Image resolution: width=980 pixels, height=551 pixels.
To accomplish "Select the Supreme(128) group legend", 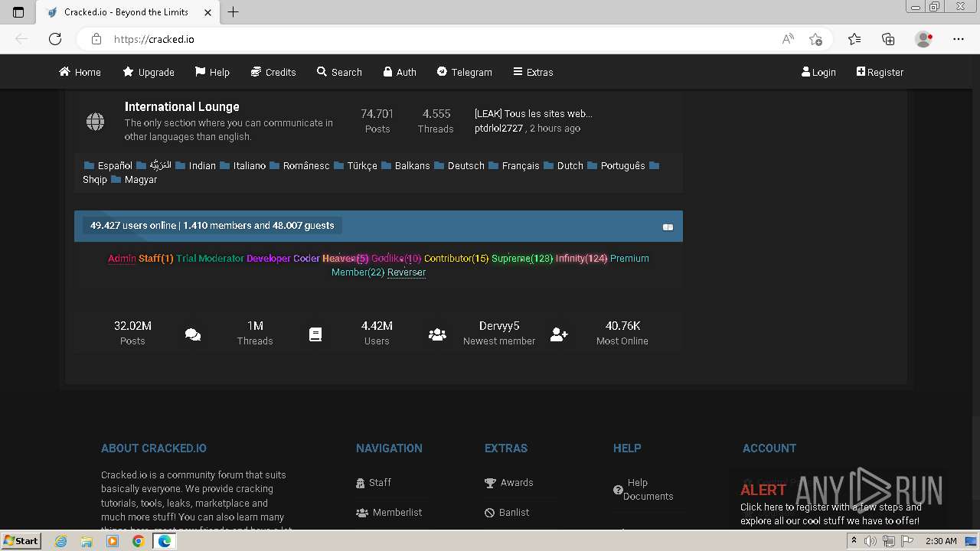I will [x=522, y=258].
